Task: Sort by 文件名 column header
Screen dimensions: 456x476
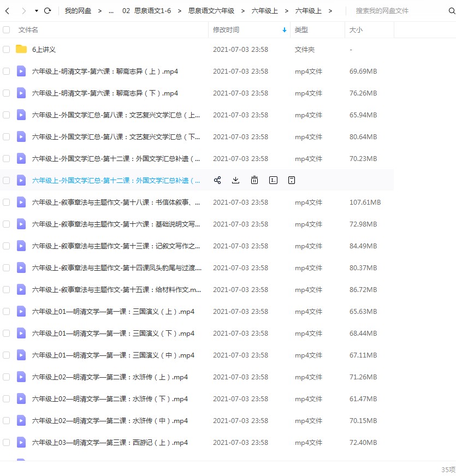Action: click(x=28, y=29)
